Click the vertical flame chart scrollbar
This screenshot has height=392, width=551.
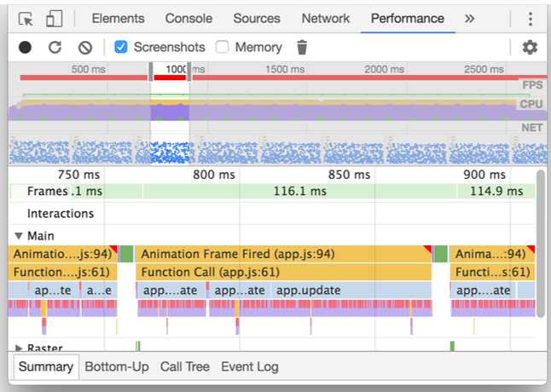coord(542,244)
